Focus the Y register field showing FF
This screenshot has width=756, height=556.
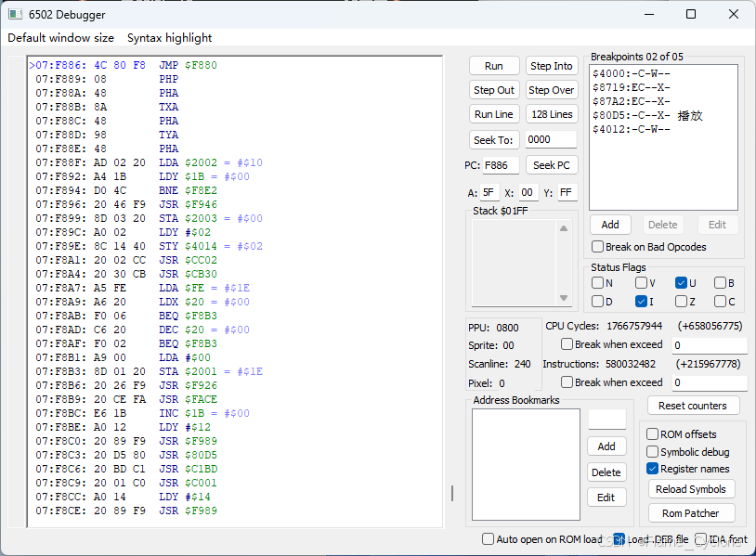(567, 193)
